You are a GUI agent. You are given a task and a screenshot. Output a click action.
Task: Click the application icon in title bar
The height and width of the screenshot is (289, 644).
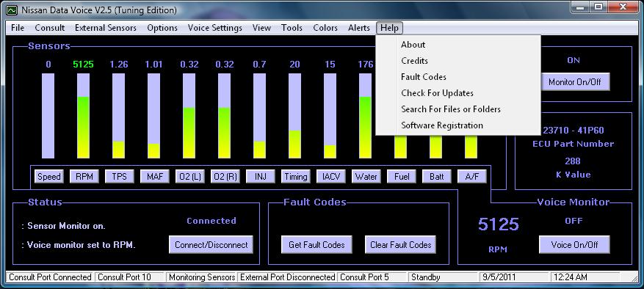click(x=12, y=10)
